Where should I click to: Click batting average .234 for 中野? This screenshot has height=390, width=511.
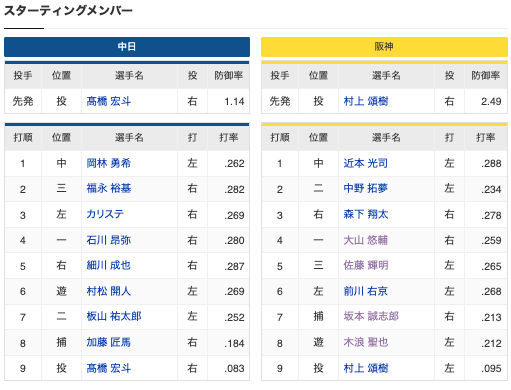[491, 189]
